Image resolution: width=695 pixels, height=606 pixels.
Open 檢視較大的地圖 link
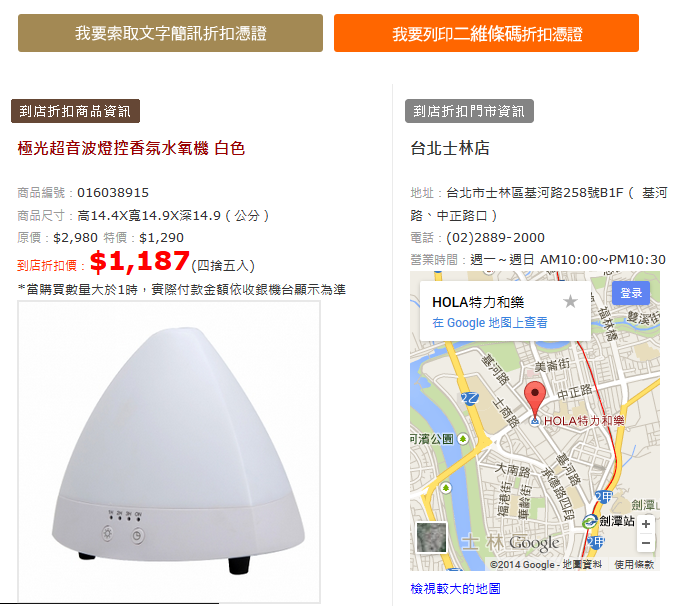455,589
